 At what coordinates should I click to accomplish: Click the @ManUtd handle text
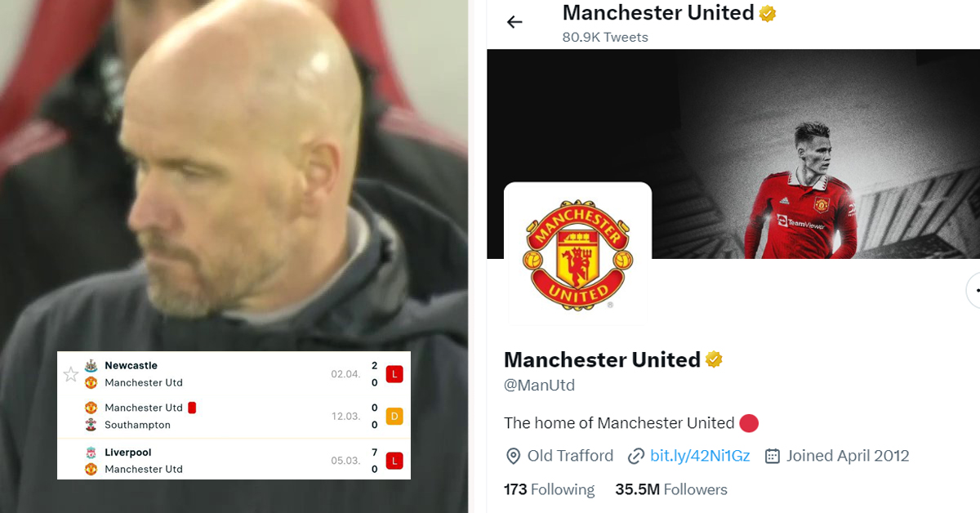(539, 386)
